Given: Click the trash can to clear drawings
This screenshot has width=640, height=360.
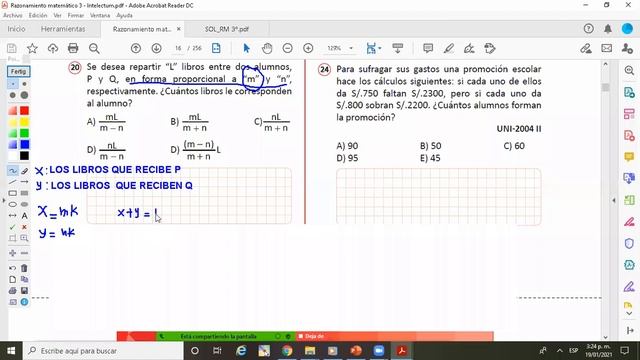Looking at the screenshot, I should pyautogui.click(x=24, y=268).
